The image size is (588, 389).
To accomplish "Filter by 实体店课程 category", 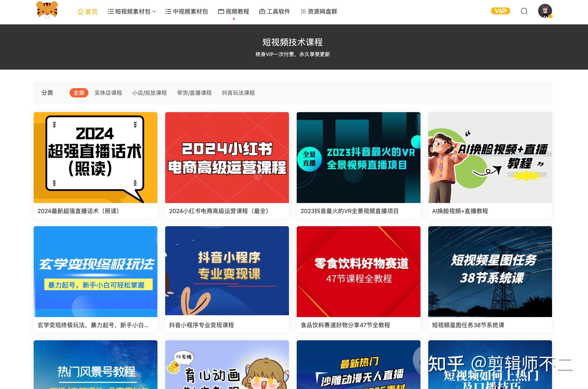I will point(108,93).
